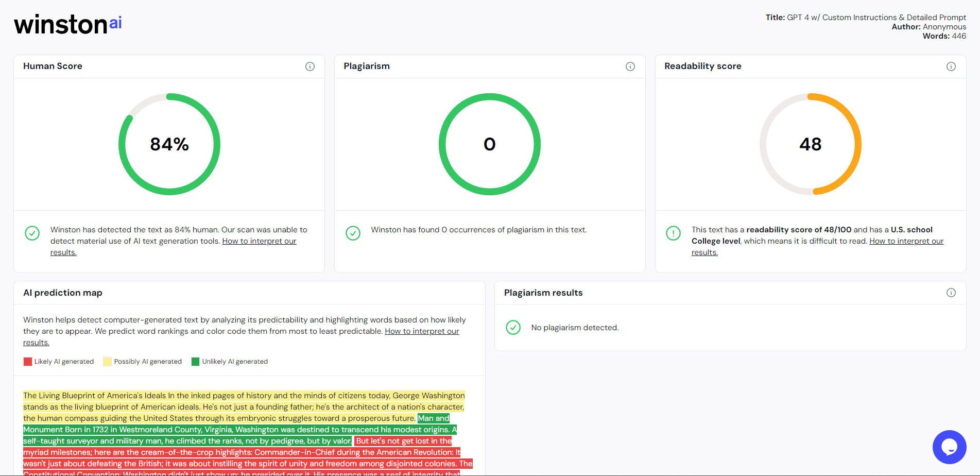The height and width of the screenshot is (476, 980).
Task: Click the checkmark beside No plagiarism detected
Action: [x=513, y=327]
